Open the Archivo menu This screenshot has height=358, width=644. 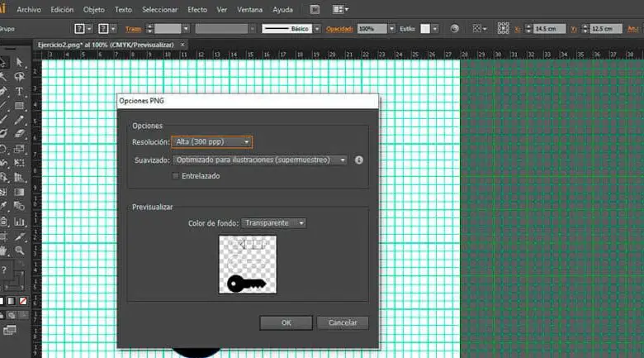28,9
